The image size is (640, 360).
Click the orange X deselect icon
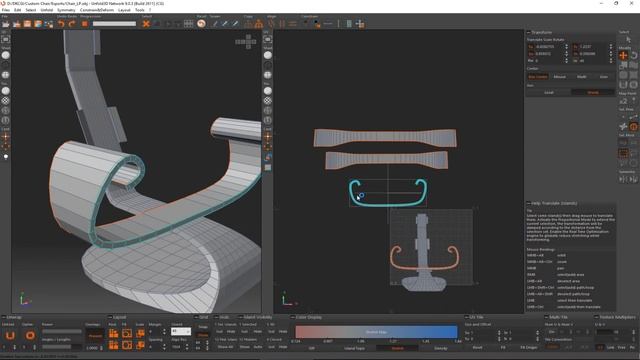(146, 24)
